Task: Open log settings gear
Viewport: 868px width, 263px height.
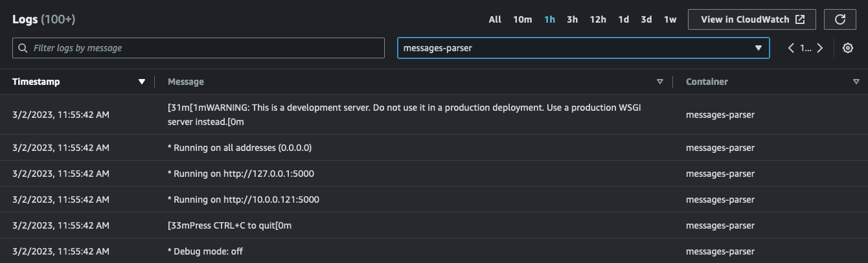Action: click(x=847, y=48)
